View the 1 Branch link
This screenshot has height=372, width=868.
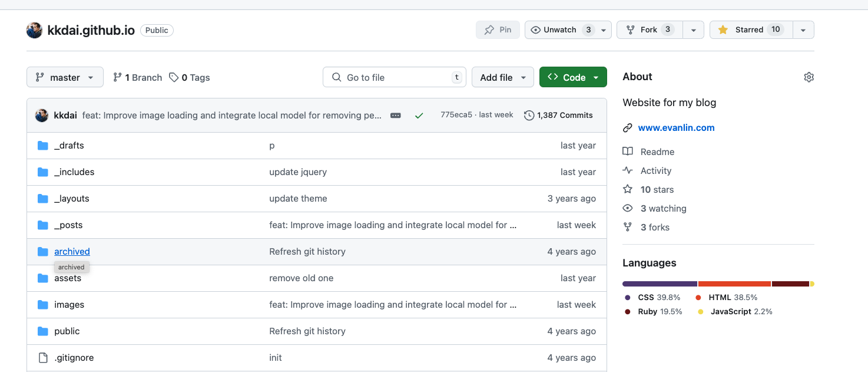[137, 77]
